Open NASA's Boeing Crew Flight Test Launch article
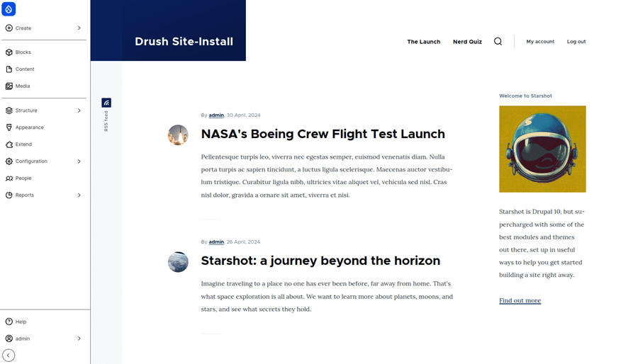The image size is (638, 364). click(x=323, y=134)
